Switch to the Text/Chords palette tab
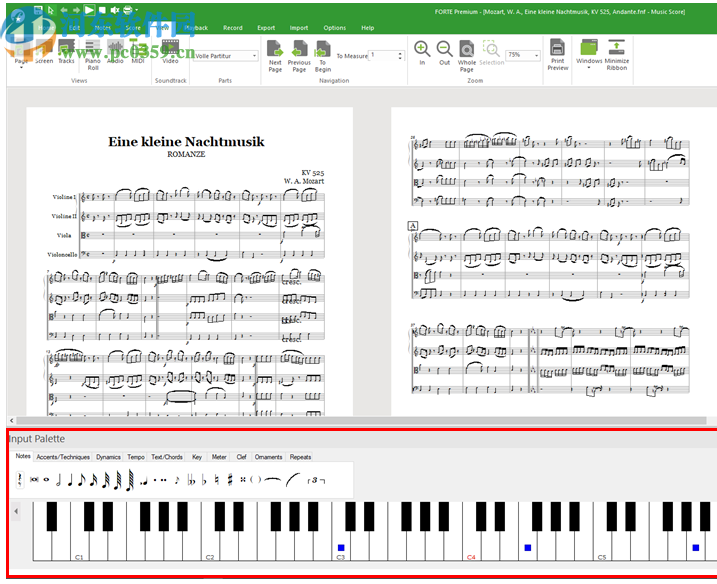This screenshot has width=717, height=584. [167, 457]
